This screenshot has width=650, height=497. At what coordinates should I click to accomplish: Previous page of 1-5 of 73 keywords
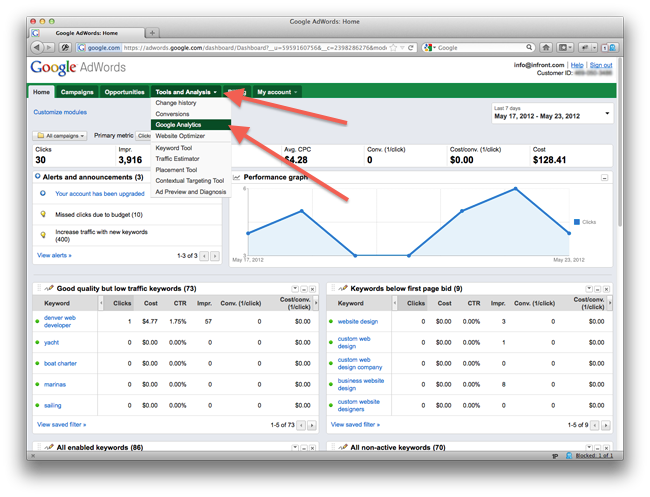coord(301,425)
